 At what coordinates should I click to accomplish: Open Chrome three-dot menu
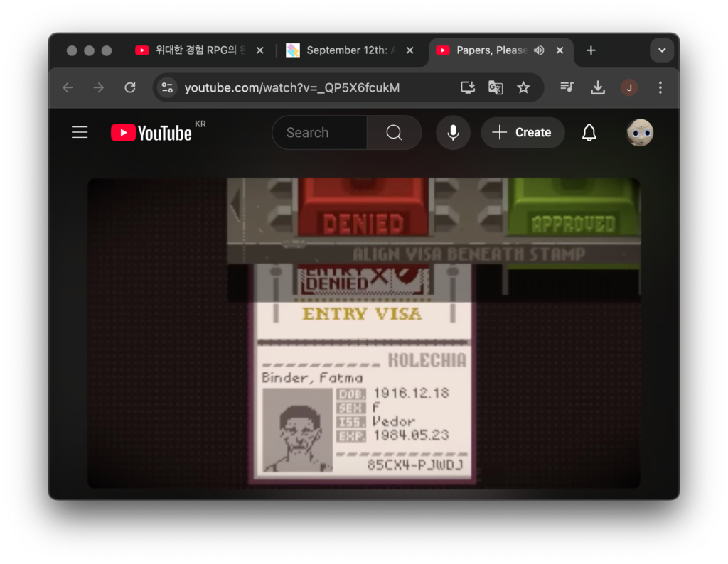(660, 87)
